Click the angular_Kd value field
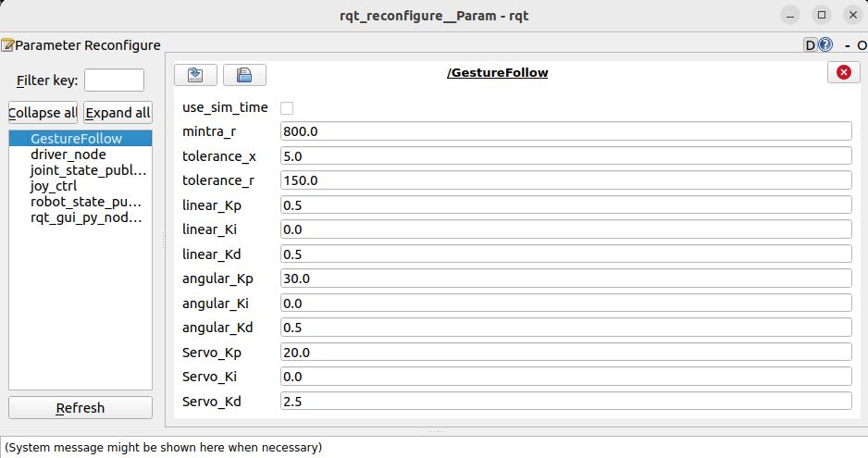 click(x=565, y=328)
